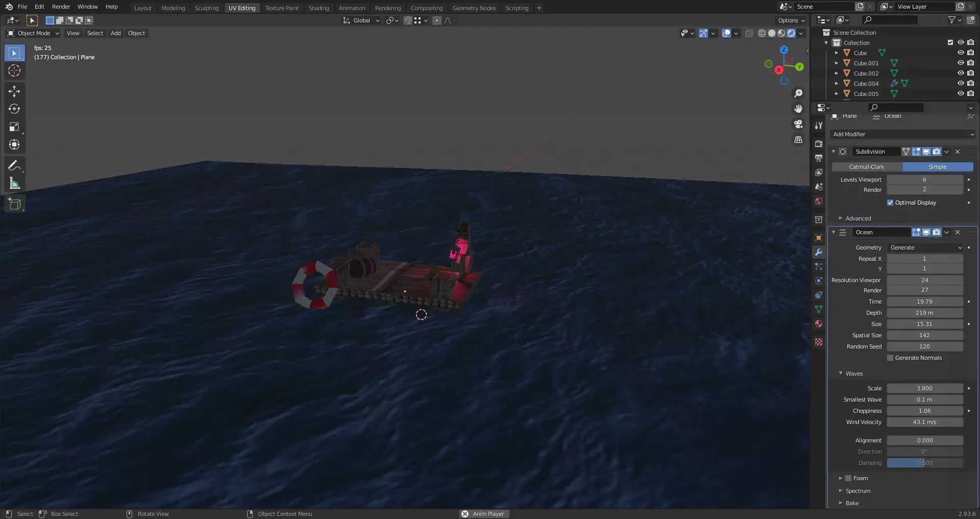Screen dimensions: 980x519
Task: Toggle Collection exclude checkbox in outliner
Action: pyautogui.click(x=950, y=43)
